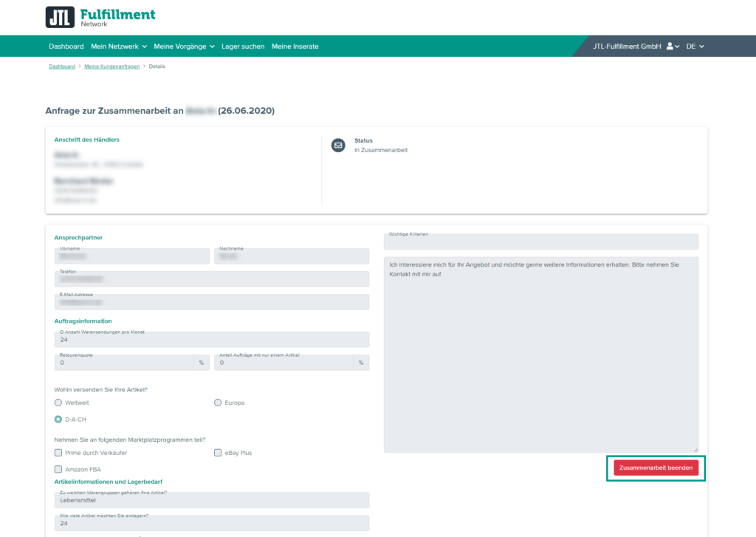This screenshot has width=756, height=537.
Task: Open the user account icon menu
Action: tap(672, 47)
